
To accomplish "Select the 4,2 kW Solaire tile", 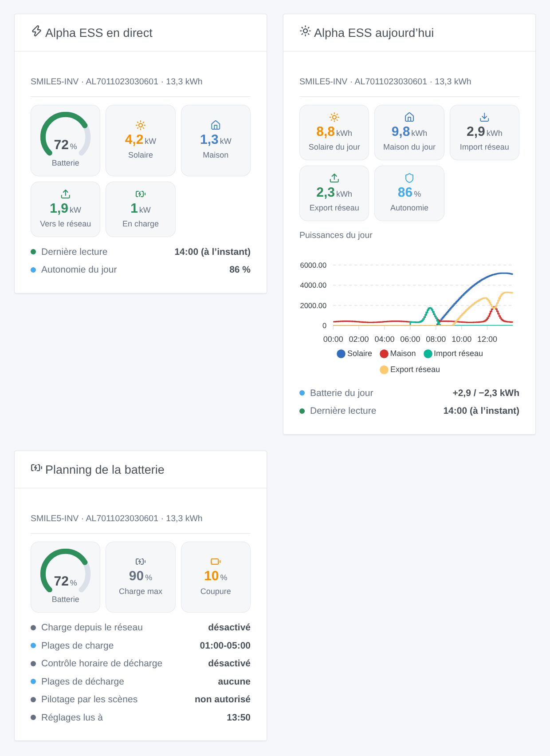I will tap(141, 140).
